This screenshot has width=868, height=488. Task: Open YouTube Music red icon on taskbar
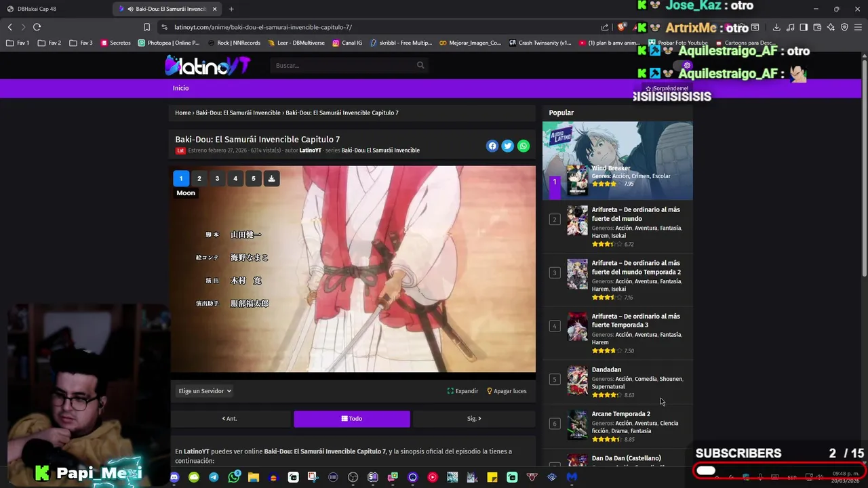433,477
